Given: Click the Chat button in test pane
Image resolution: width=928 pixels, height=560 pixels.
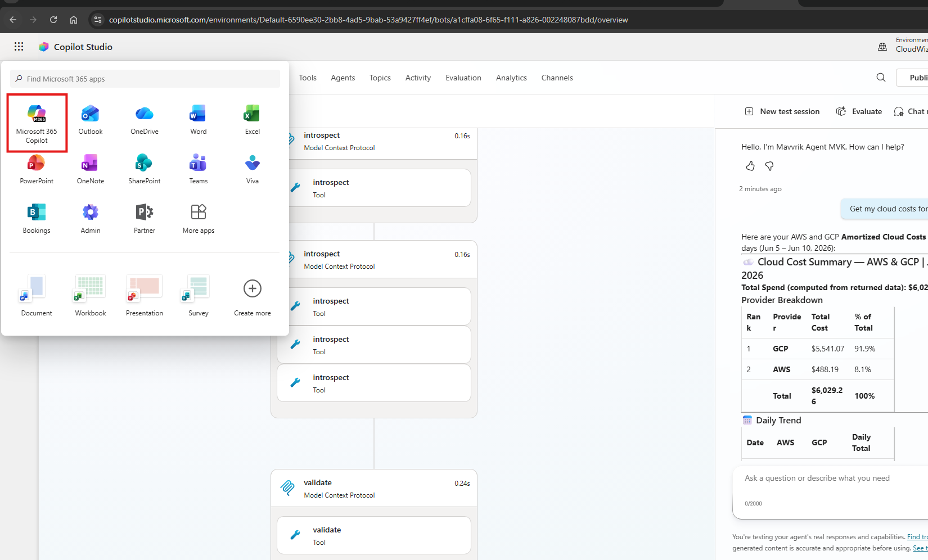Looking at the screenshot, I should tap(910, 111).
